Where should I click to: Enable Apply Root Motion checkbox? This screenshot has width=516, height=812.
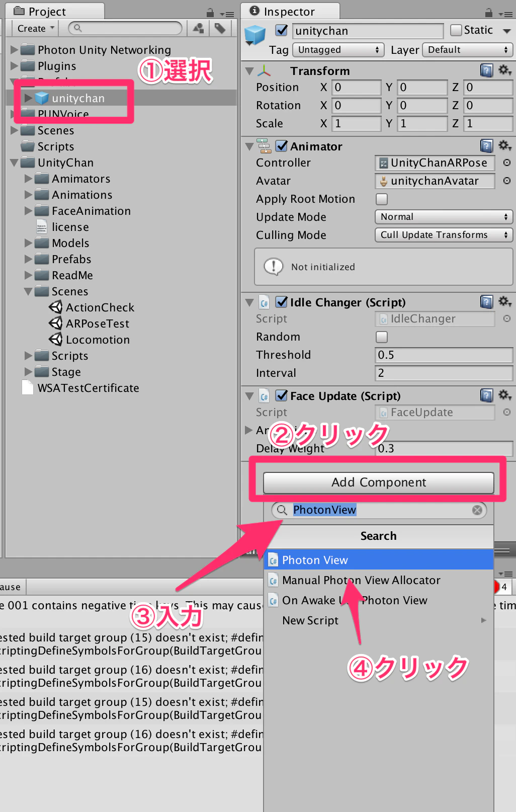382,199
